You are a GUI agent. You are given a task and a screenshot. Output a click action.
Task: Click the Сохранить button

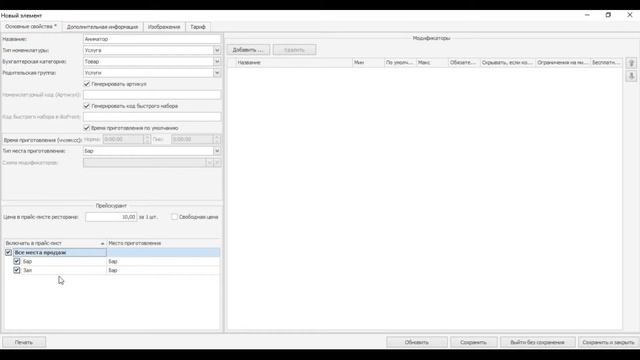click(473, 342)
